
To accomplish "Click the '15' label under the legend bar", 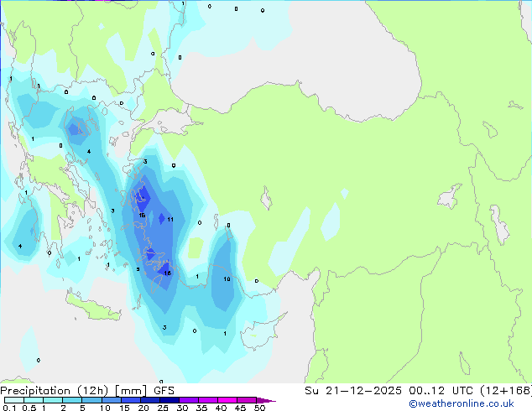I will 124,408.
